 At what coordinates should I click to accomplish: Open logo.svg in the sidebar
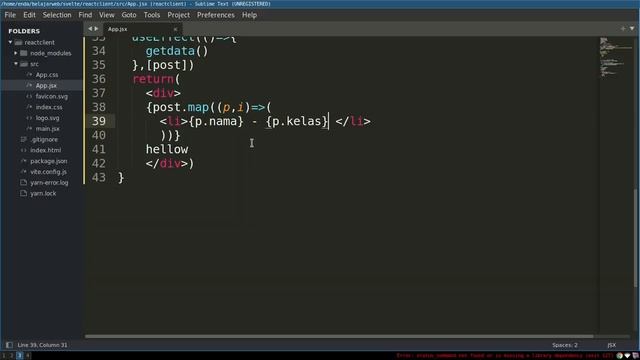[x=47, y=118]
